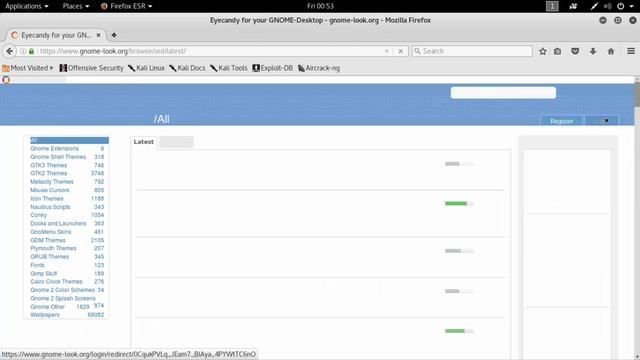Close the Eyecandy for your GN... tab
This screenshot has width=640, height=360.
(98, 35)
